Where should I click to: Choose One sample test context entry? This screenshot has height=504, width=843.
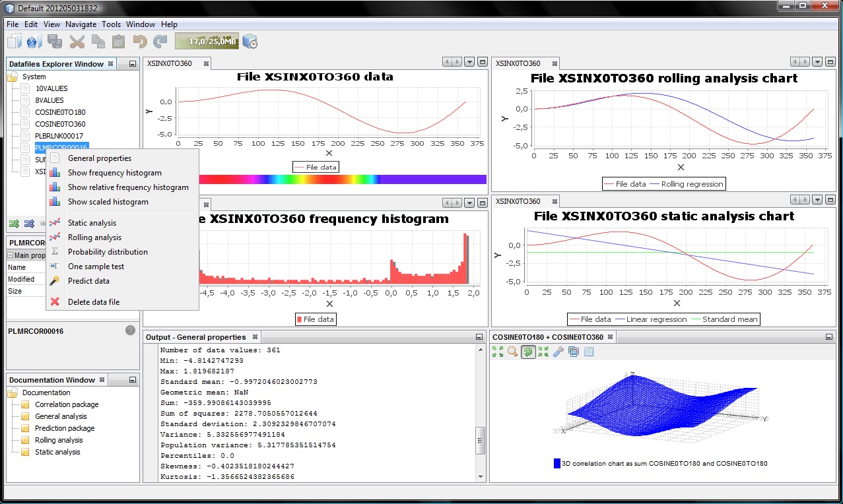pos(122,267)
